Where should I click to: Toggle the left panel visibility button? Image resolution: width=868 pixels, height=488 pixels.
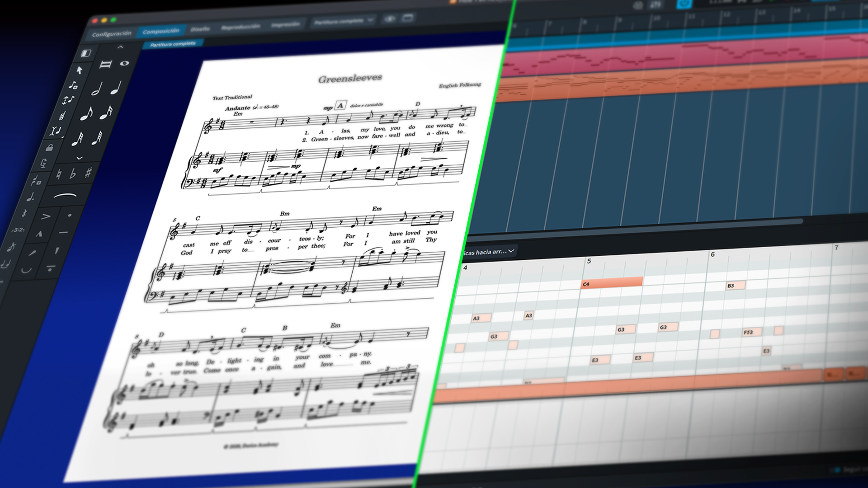coord(86,53)
